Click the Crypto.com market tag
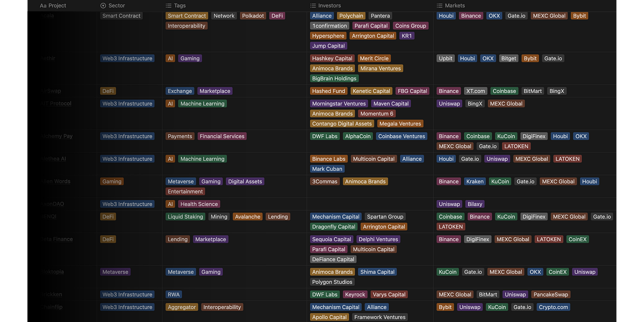 point(553,307)
